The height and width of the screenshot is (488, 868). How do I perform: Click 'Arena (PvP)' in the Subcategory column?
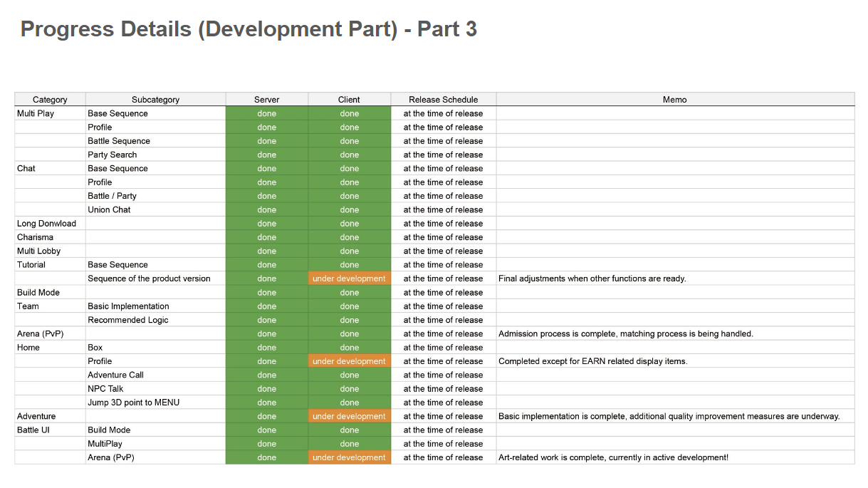155,457
